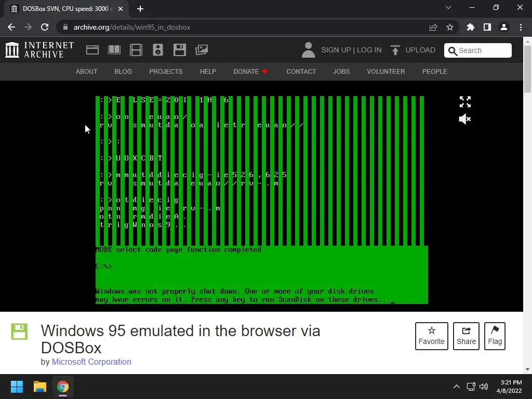Screen dimensions: 532x399
Task: Open the Internet Archive home logo
Action: tap(39, 50)
